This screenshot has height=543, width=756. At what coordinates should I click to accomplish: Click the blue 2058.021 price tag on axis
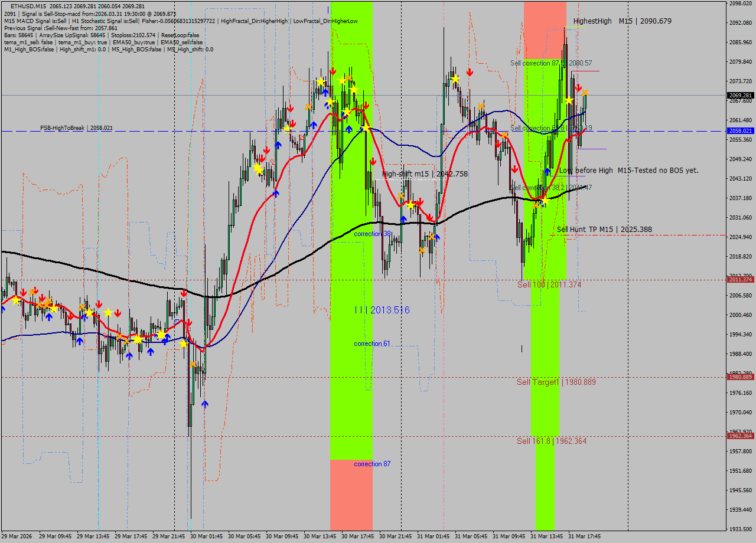pos(740,131)
